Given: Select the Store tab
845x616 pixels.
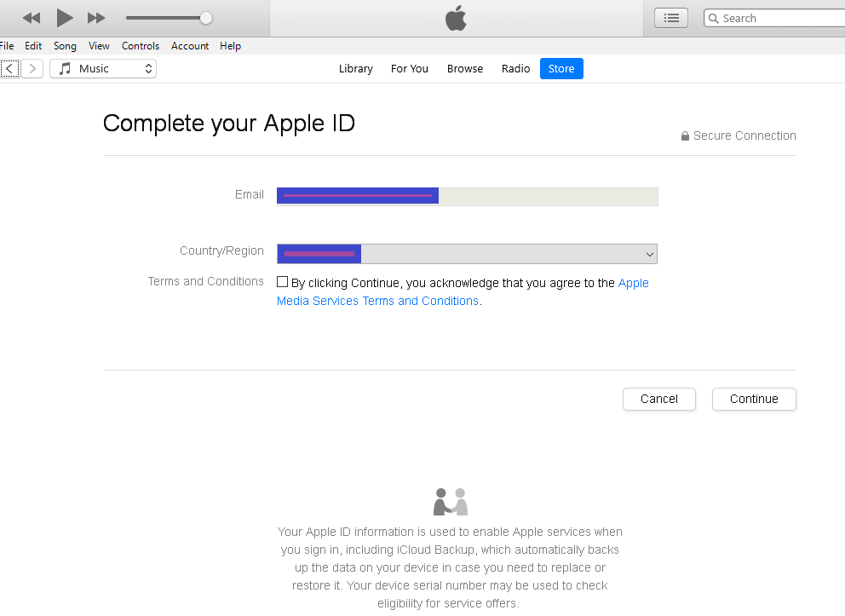Looking at the screenshot, I should click(561, 68).
